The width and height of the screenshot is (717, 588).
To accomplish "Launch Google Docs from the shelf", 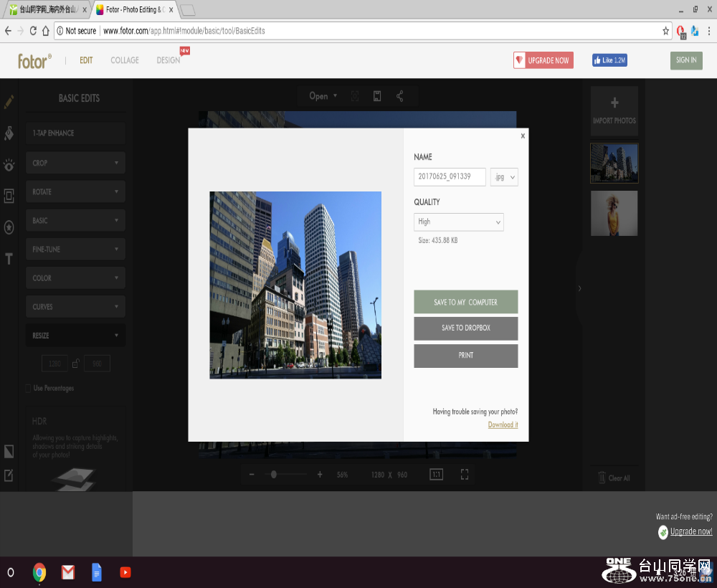I will (97, 572).
